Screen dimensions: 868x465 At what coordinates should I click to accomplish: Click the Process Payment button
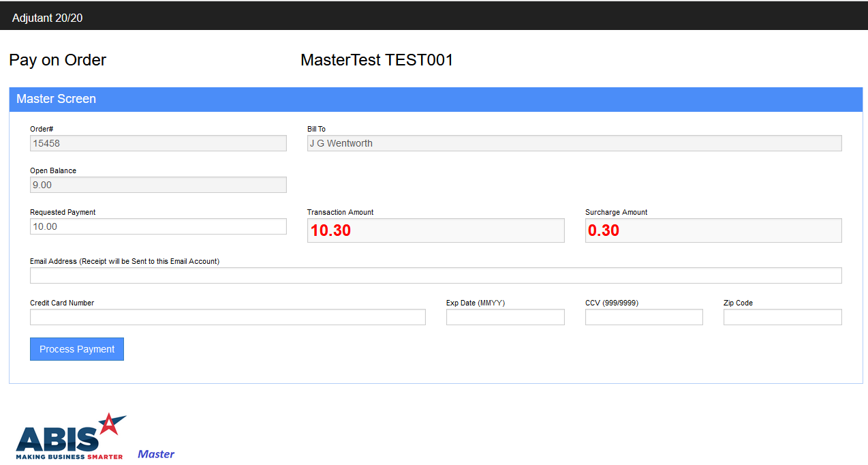[77, 349]
